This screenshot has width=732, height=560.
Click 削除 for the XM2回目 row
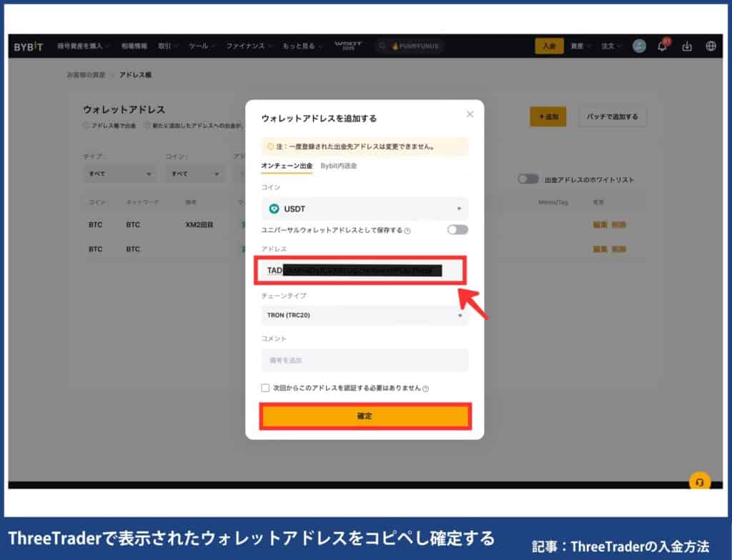click(x=618, y=225)
